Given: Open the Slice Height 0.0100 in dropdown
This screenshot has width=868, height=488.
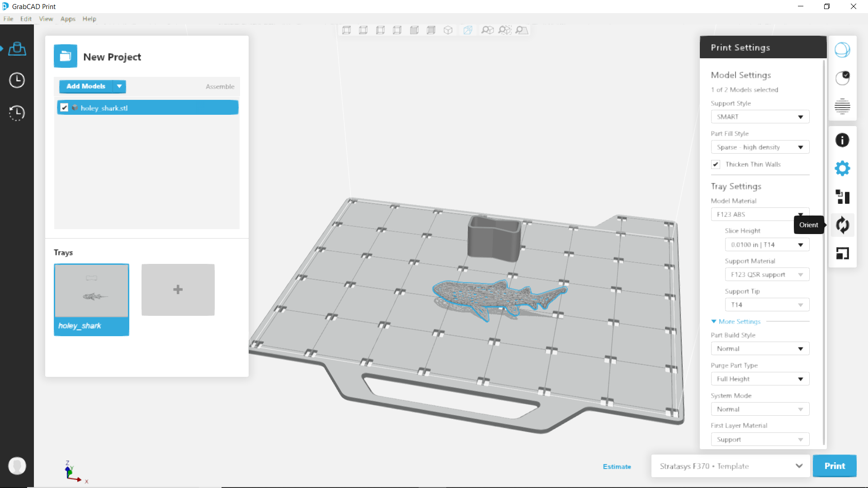Looking at the screenshot, I should (x=767, y=245).
